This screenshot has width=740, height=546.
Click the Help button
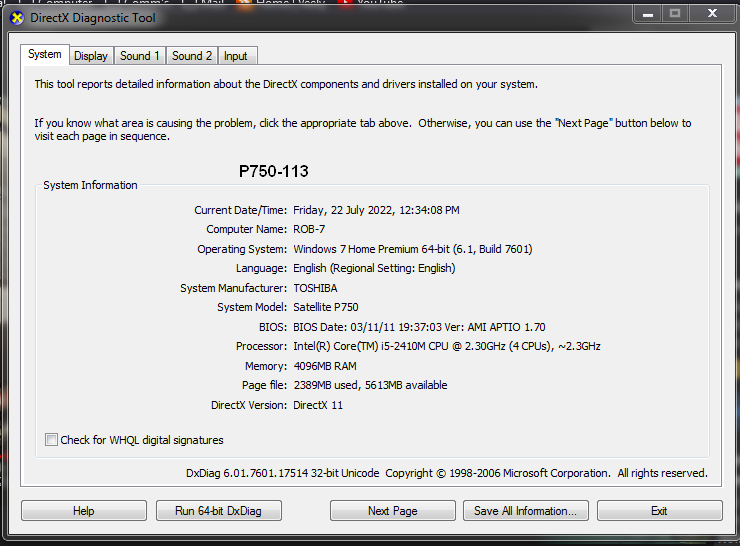pos(84,511)
